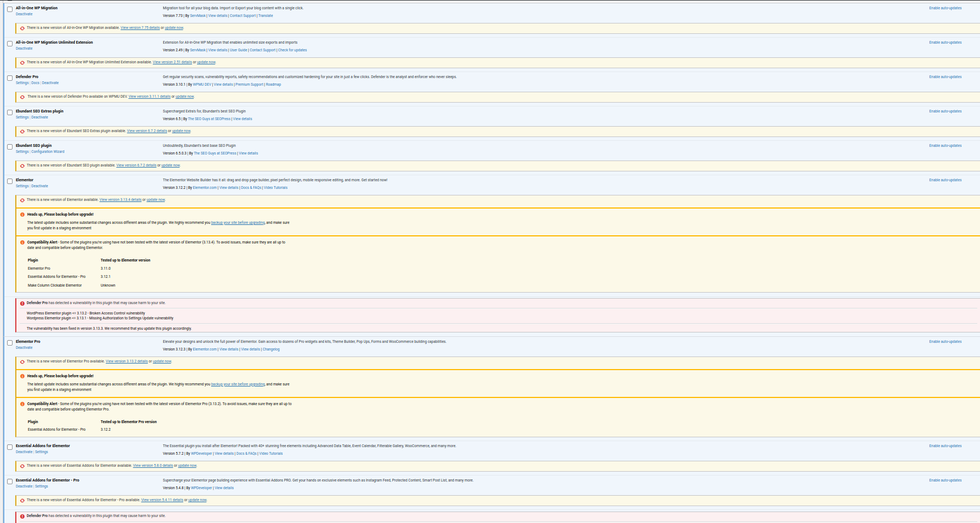Click Elementor Pro's Compatibility Alert warning icon

[x=22, y=405]
